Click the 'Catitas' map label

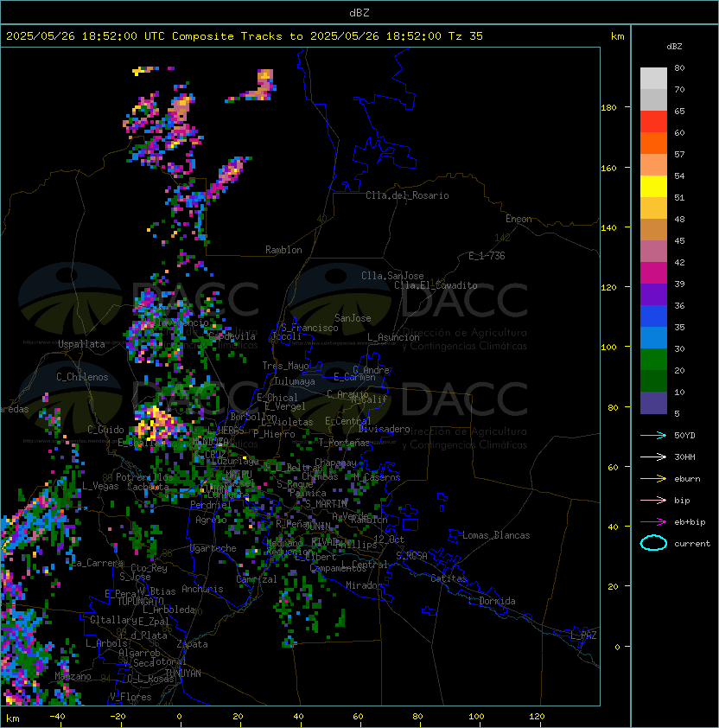[x=449, y=578]
